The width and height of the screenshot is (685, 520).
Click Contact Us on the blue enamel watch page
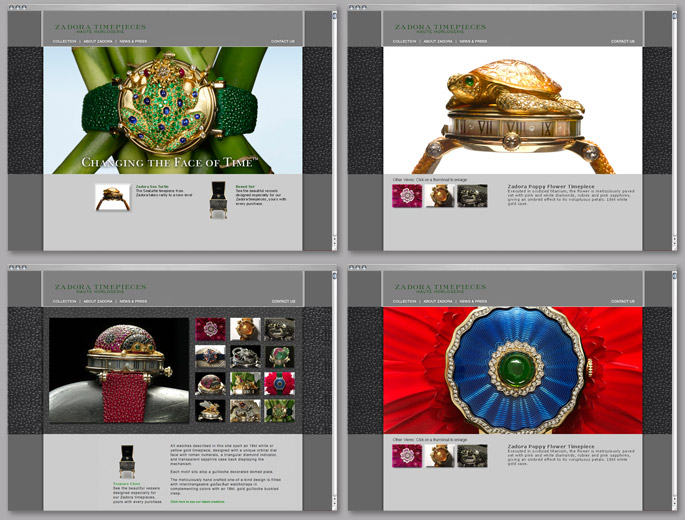(623, 301)
